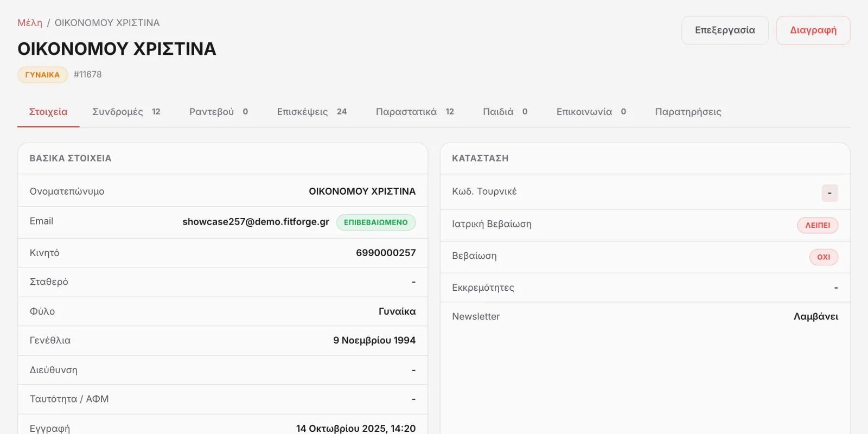Click the member ID #11678
This screenshot has width=868, height=434.
[87, 74]
